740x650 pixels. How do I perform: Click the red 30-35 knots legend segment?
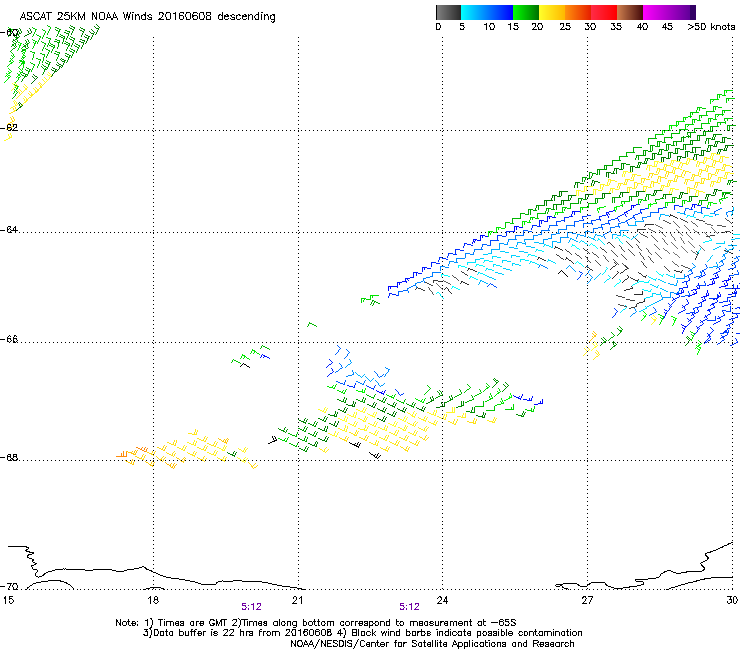coord(604,12)
